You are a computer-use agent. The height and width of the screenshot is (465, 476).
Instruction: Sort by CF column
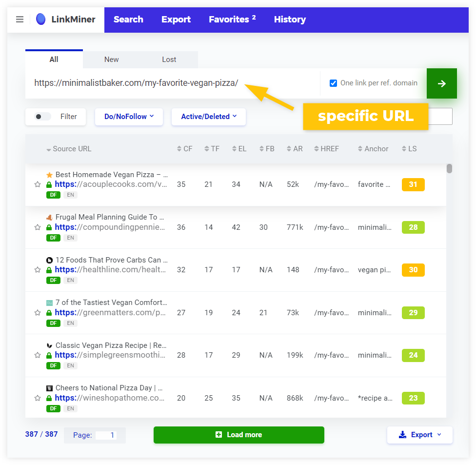(184, 149)
